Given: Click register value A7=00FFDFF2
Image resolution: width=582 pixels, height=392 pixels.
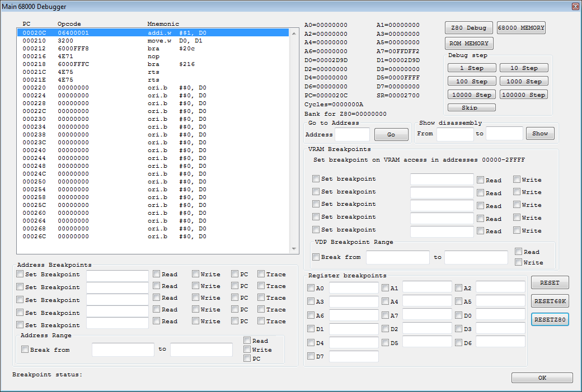Looking at the screenshot, I should (x=398, y=51).
